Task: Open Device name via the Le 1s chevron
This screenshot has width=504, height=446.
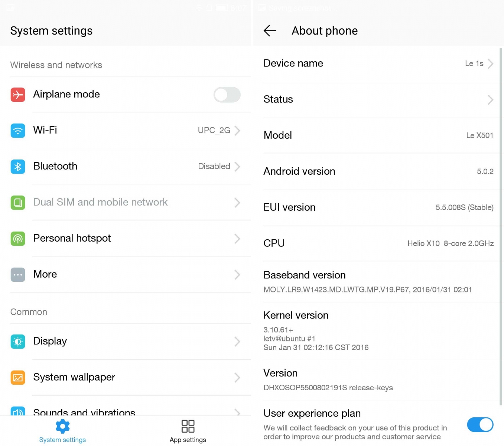Action: click(490, 64)
